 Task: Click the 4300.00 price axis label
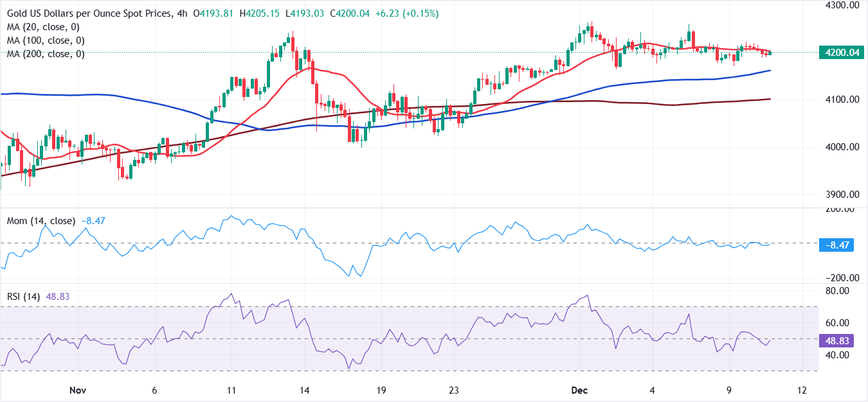pyautogui.click(x=841, y=5)
